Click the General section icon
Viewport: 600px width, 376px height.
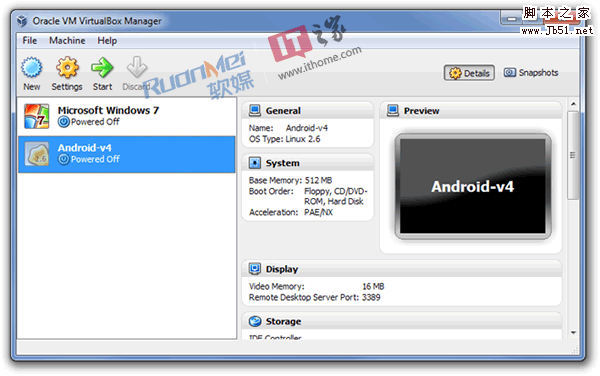254,111
